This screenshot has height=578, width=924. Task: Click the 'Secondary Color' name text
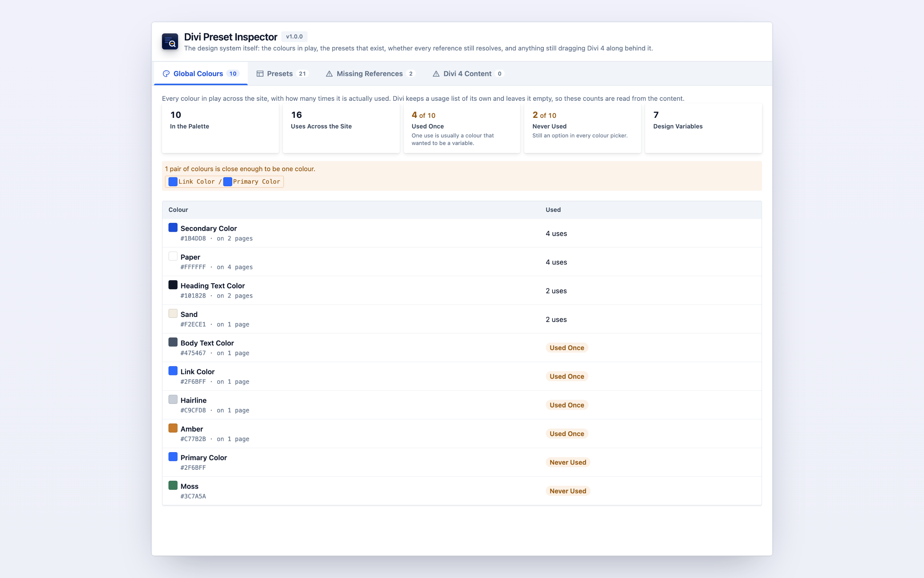click(x=209, y=229)
